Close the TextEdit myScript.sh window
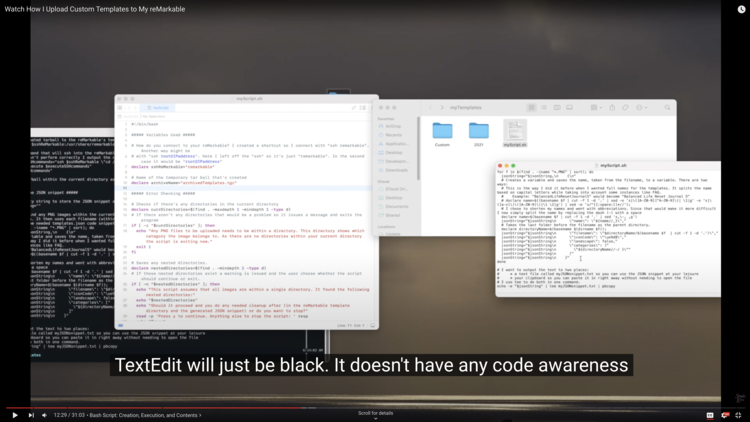The height and width of the screenshot is (422, 750). pyautogui.click(x=500, y=166)
